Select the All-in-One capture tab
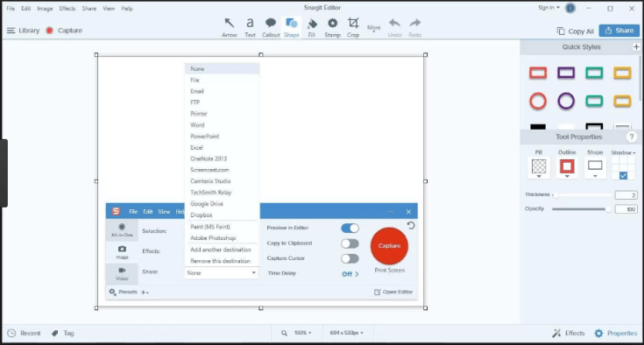Viewport: 644px width, 345px height. pos(122,230)
